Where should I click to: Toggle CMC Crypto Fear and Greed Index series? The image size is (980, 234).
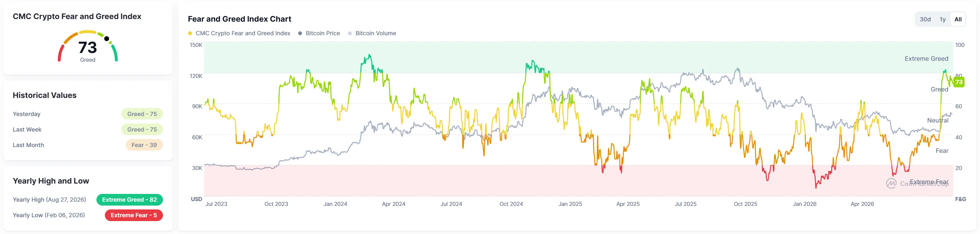click(x=243, y=34)
